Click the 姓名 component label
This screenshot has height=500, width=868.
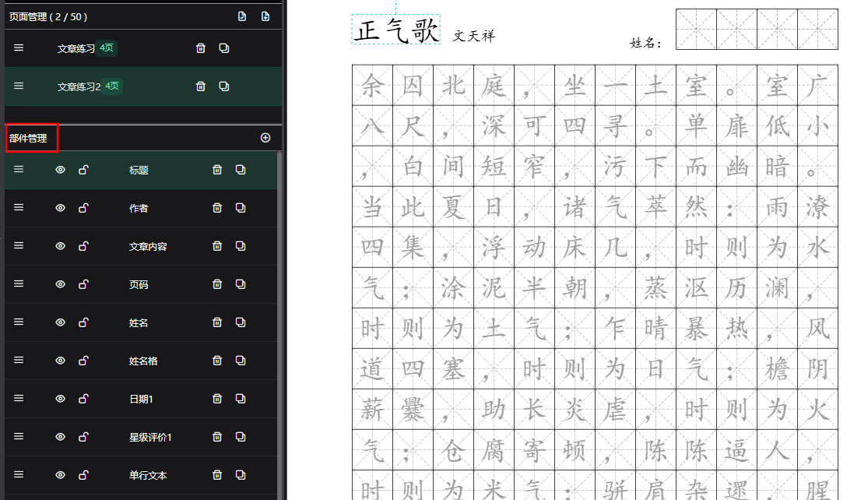tap(139, 322)
